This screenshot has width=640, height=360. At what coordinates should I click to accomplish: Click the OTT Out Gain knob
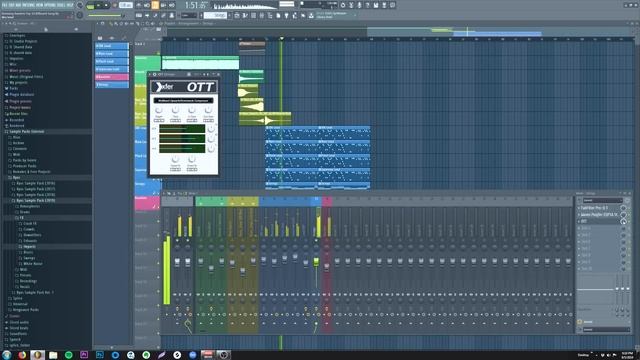208,110
